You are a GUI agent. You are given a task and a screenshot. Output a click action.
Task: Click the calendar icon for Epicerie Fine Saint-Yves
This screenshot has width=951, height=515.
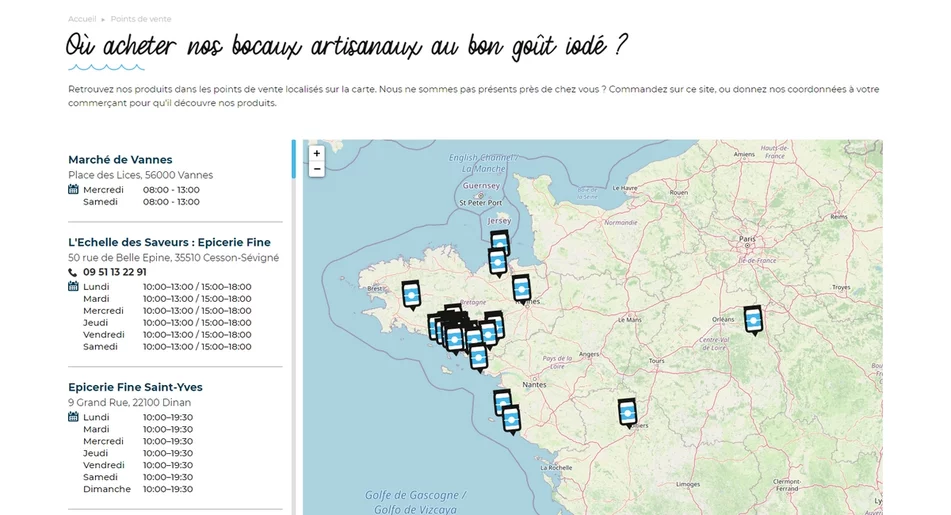click(x=73, y=417)
